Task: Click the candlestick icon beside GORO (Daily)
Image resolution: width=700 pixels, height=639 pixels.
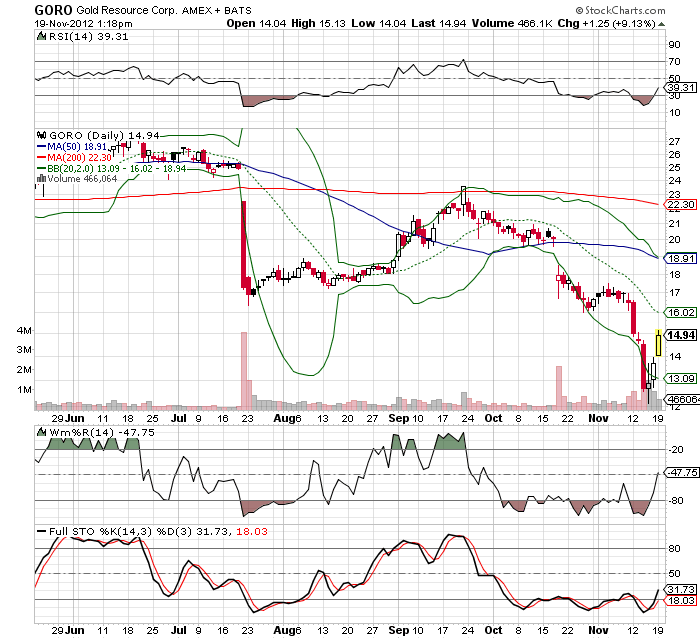Action: click(x=42, y=135)
